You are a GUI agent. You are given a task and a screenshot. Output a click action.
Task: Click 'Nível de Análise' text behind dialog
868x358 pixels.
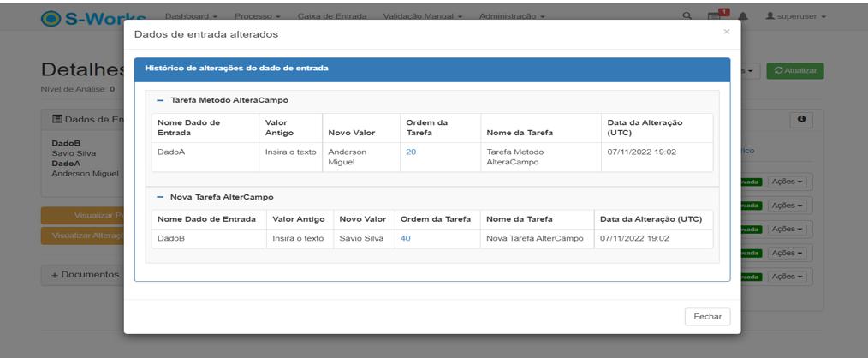(78, 89)
